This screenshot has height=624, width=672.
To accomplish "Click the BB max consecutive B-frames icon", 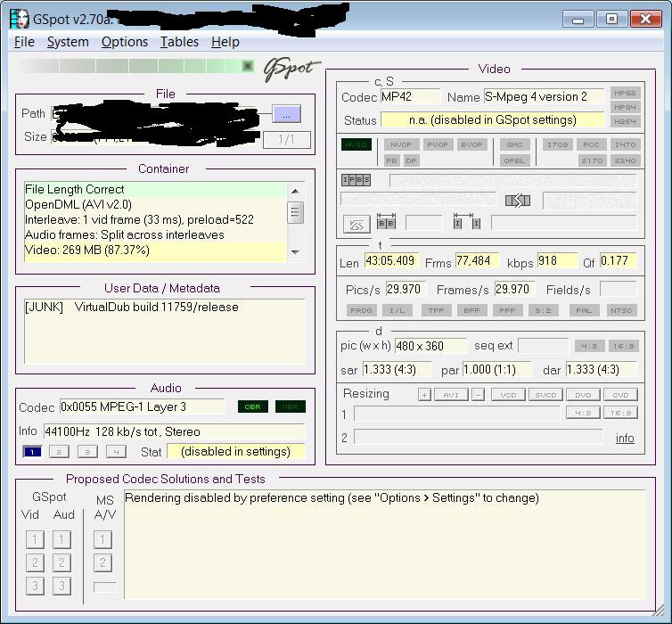I will (x=386, y=221).
